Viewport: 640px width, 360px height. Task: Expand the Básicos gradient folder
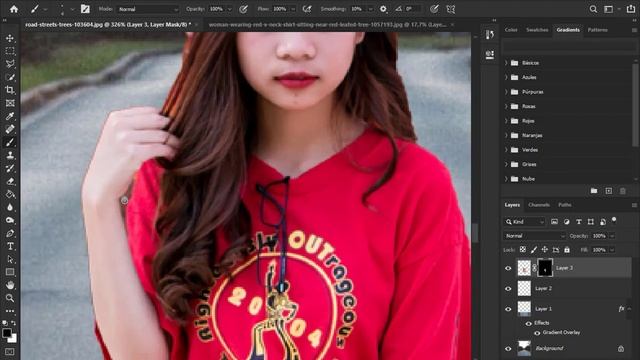pos(506,63)
